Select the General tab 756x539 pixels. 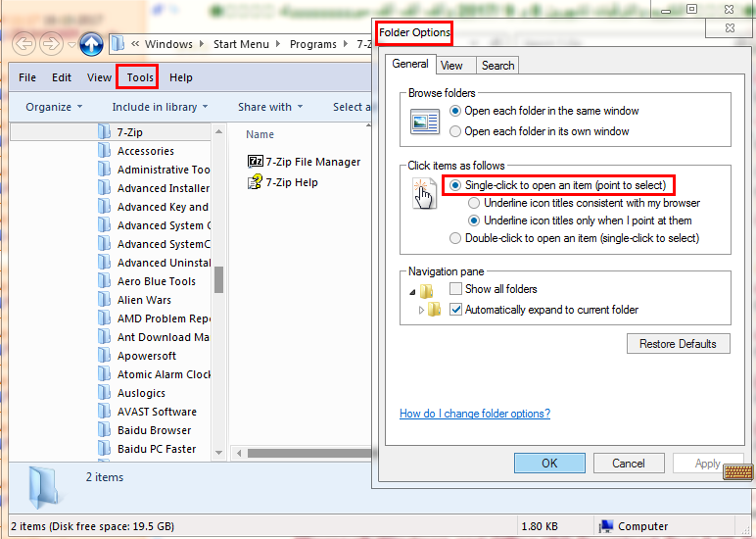[410, 64]
